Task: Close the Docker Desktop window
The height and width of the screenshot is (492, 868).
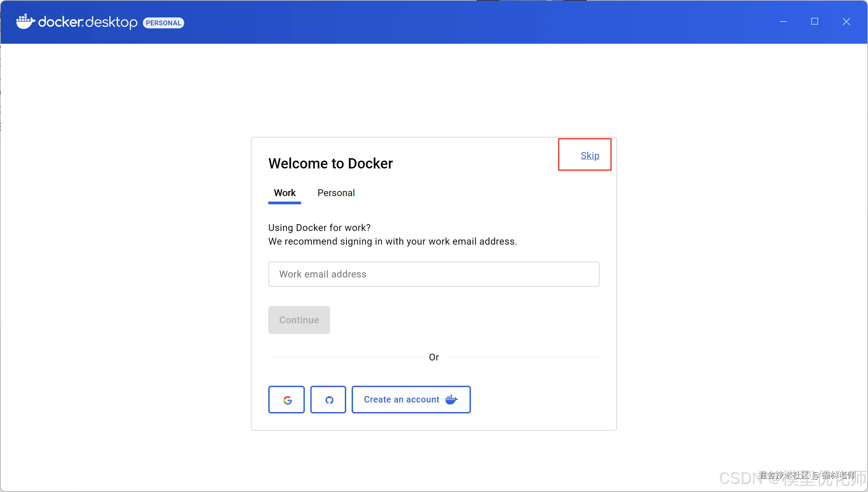Action: click(x=846, y=22)
